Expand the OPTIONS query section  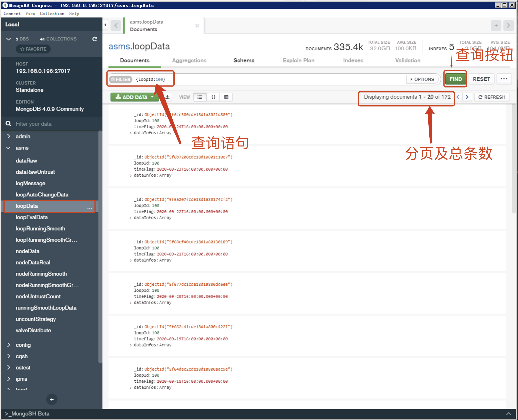click(422, 79)
